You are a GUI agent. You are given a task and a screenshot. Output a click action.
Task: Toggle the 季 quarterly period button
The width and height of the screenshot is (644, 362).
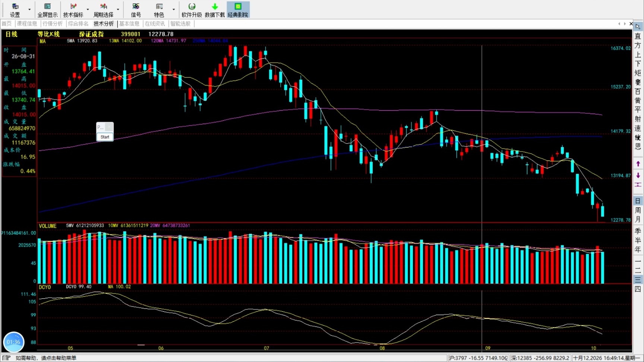(638, 231)
